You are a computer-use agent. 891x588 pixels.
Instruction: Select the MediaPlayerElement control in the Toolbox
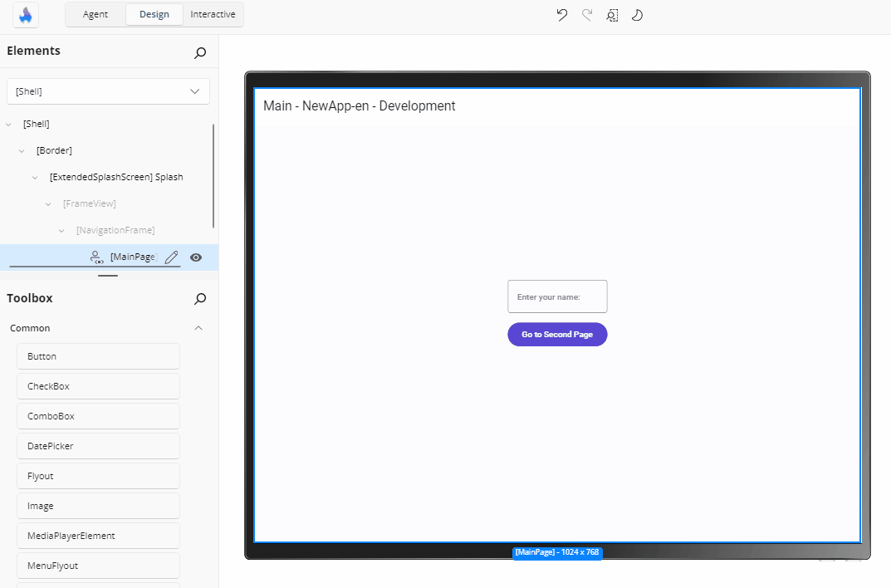(x=98, y=535)
